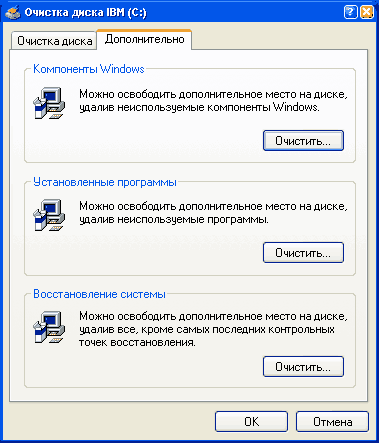Click the computer icon in Установленные программы

tap(49, 215)
